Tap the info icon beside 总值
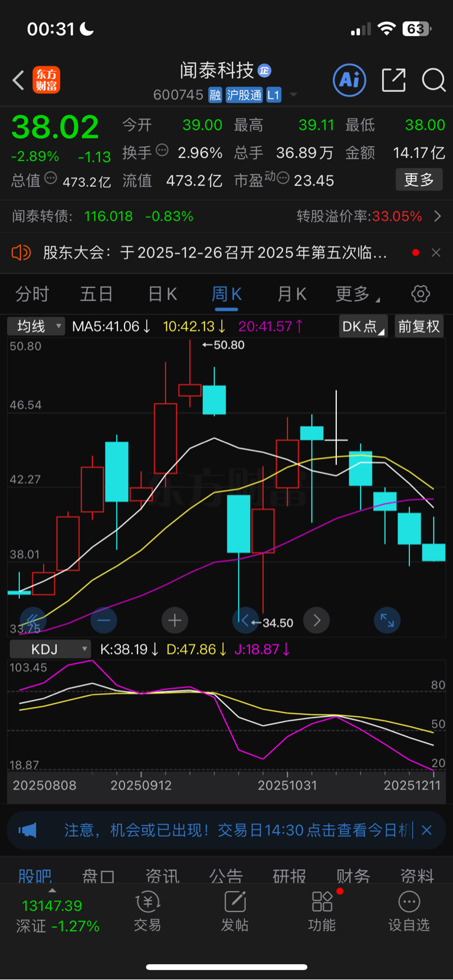Screen dimensions: 453x980 [x=51, y=177]
